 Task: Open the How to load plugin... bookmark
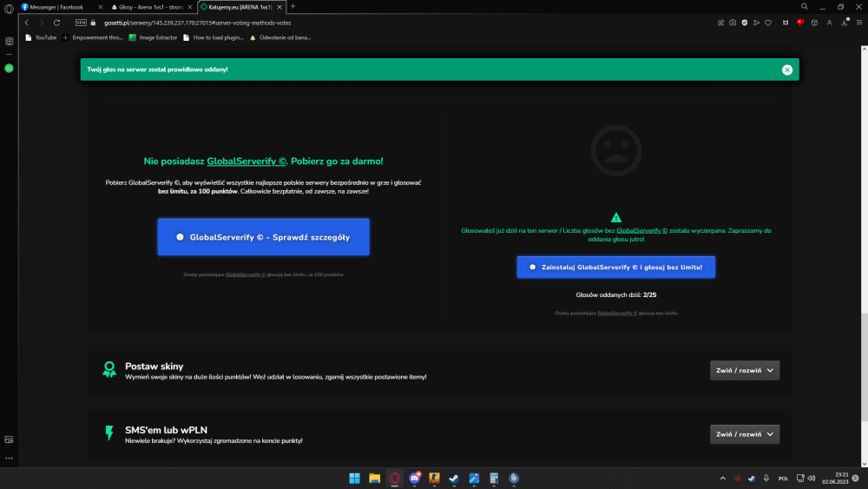click(x=214, y=37)
